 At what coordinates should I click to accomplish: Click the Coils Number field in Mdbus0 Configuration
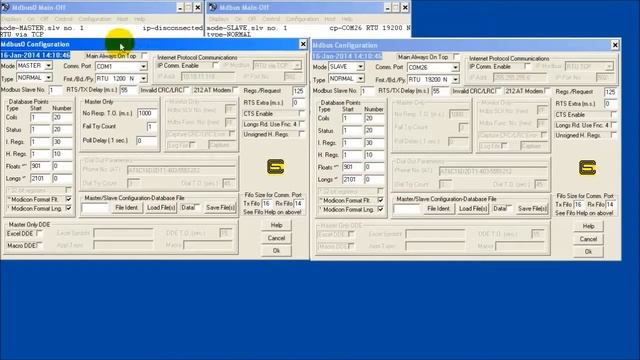click(x=62, y=118)
